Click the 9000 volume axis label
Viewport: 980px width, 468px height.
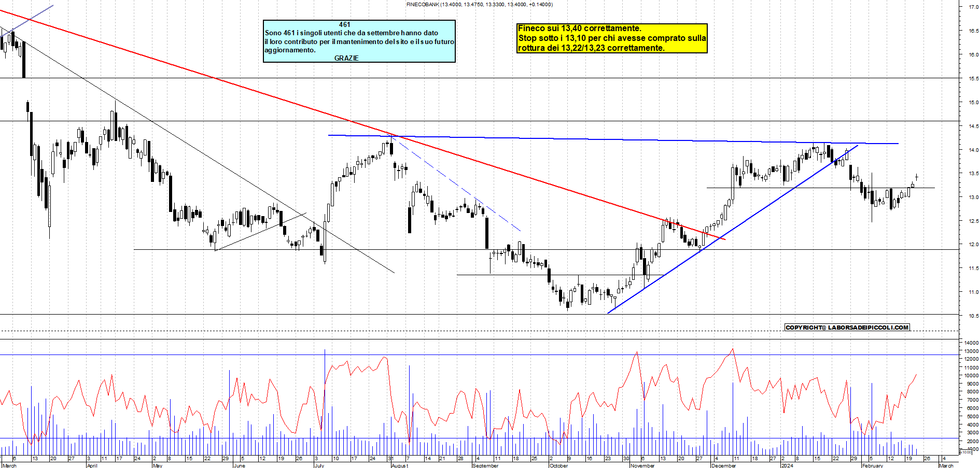972,384
